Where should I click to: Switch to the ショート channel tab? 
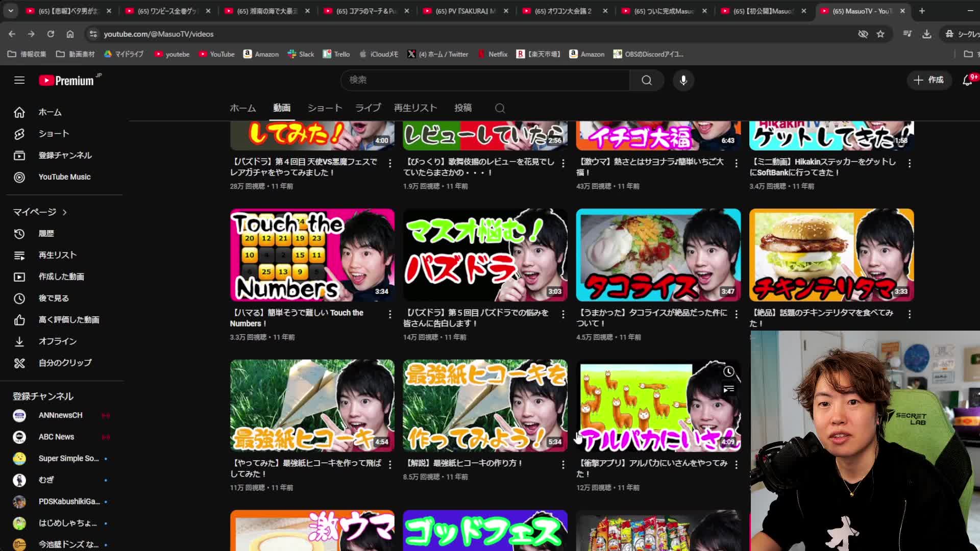click(325, 108)
